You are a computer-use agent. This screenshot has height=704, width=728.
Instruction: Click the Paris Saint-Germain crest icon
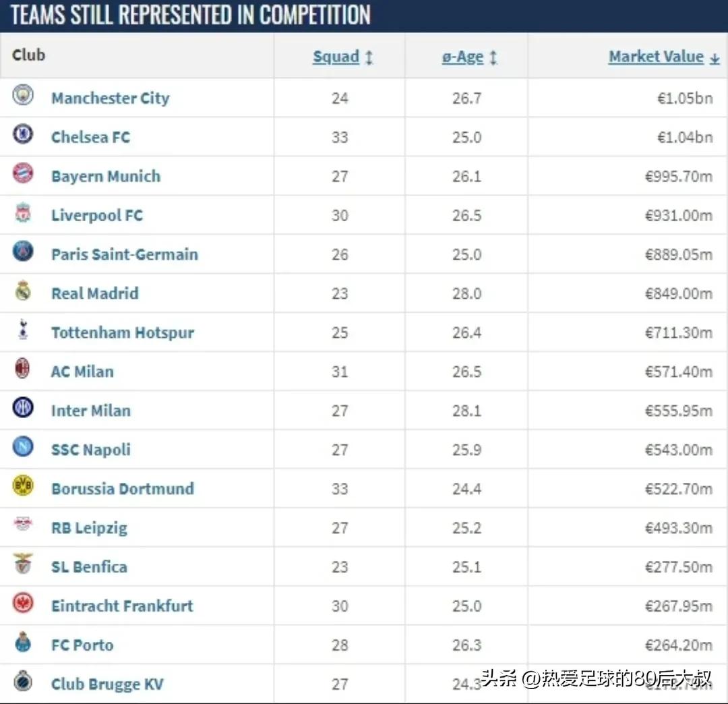23,252
